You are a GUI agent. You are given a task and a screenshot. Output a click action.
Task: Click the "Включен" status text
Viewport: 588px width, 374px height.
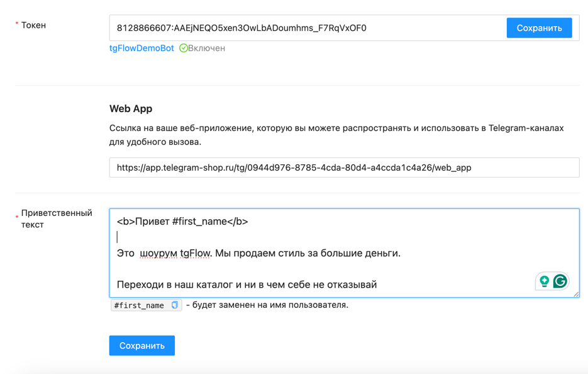tap(206, 48)
